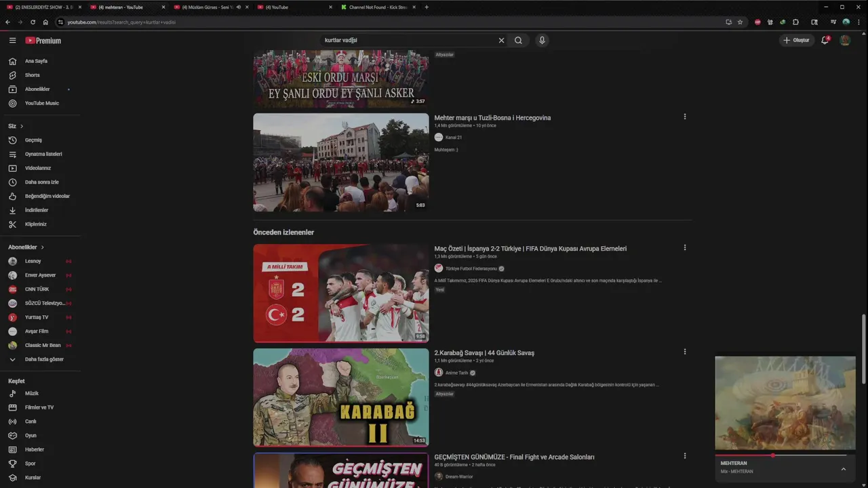Open the Tuzla mehter crowd thumbnail
The width and height of the screenshot is (868, 488).
341,162
